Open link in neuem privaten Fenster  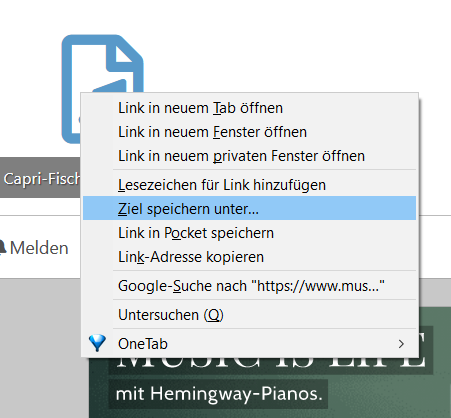coord(250,156)
